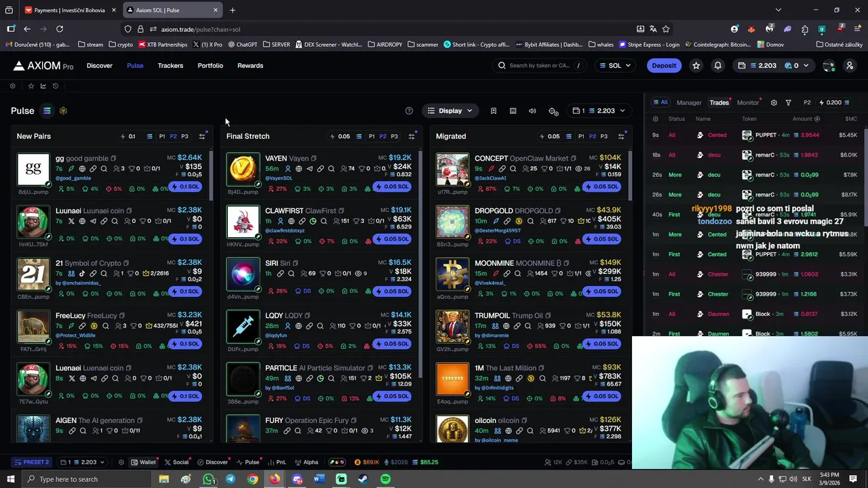
Task: Click 0.05 SOL quick buy on CONCEPT OpenClaw Market
Action: pos(601,187)
